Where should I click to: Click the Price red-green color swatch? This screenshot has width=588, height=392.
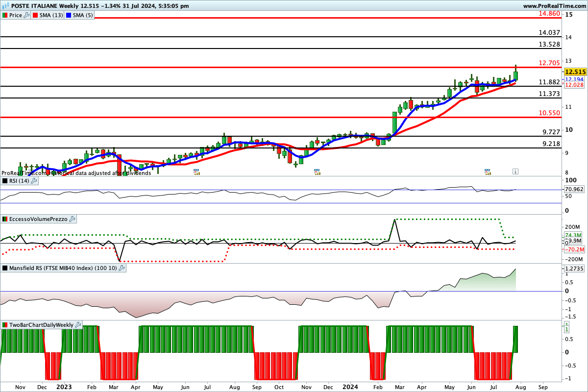click(5, 15)
